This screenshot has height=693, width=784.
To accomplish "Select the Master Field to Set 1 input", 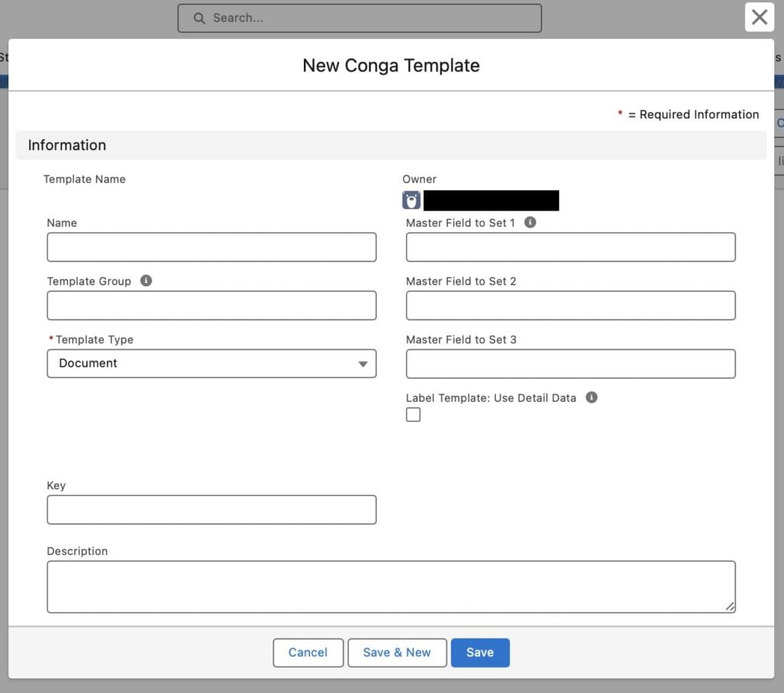I will pos(570,247).
